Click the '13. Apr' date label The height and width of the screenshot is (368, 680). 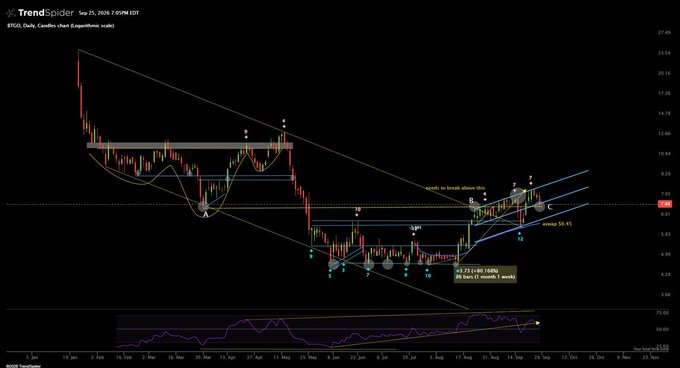(x=228, y=358)
